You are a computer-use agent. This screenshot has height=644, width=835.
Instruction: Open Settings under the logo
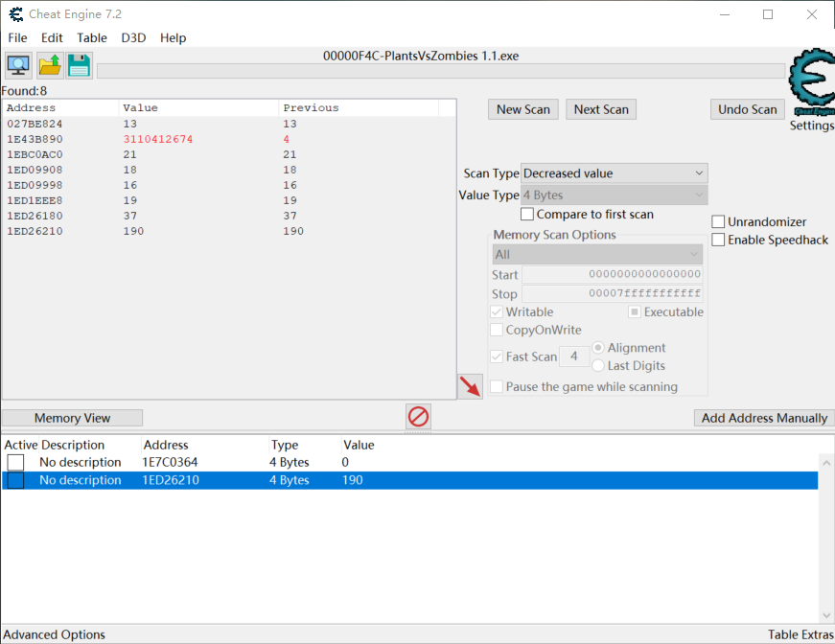click(x=812, y=126)
